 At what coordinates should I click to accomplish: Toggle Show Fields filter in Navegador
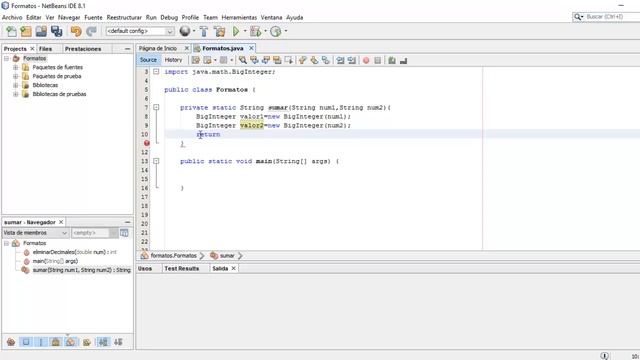pos(26,342)
